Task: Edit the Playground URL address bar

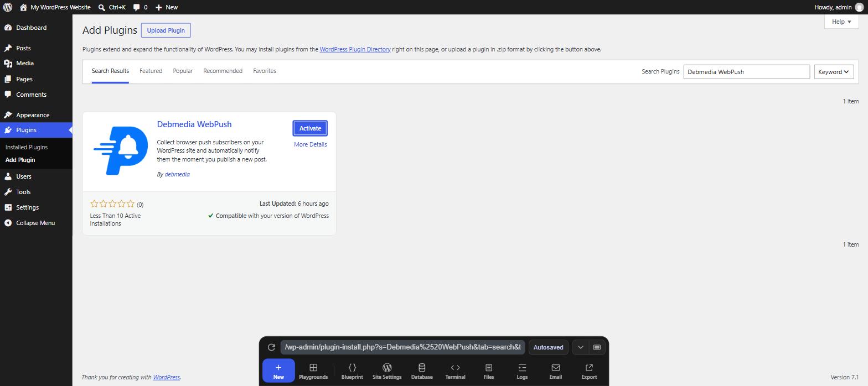Action: click(x=402, y=347)
